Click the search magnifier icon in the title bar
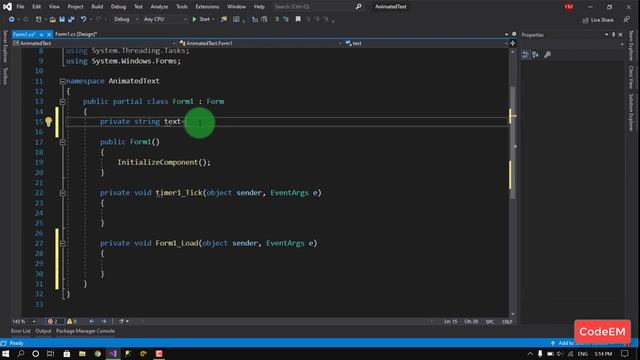The width and height of the screenshot is (640, 360). (x=358, y=7)
